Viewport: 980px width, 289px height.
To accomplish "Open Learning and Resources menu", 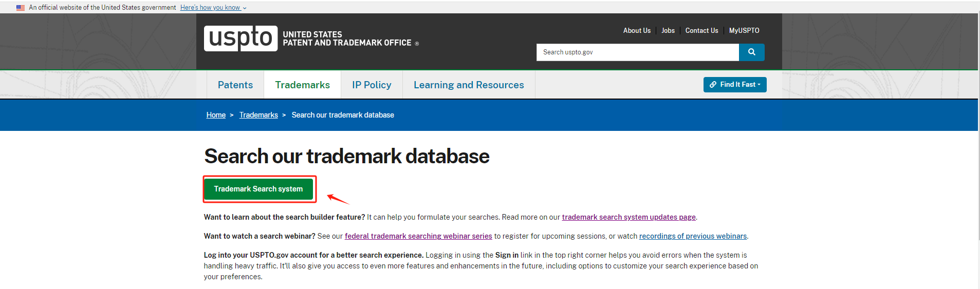I will tap(469, 85).
